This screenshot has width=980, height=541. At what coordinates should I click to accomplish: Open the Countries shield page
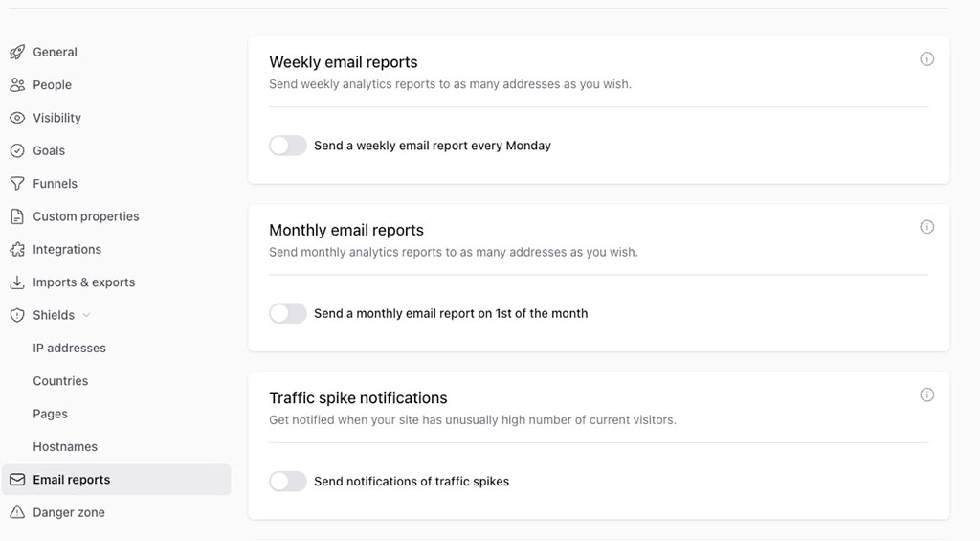[60, 381]
